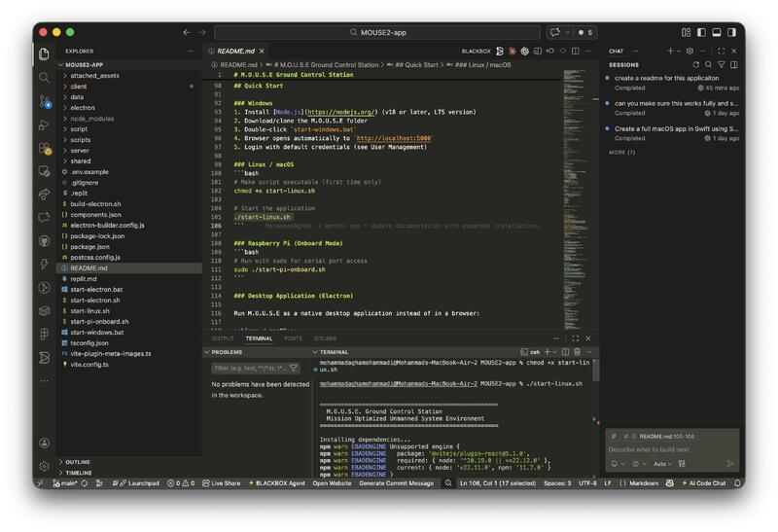778x532 pixels.
Task: Open the Run and Debug view
Action: (x=45, y=124)
